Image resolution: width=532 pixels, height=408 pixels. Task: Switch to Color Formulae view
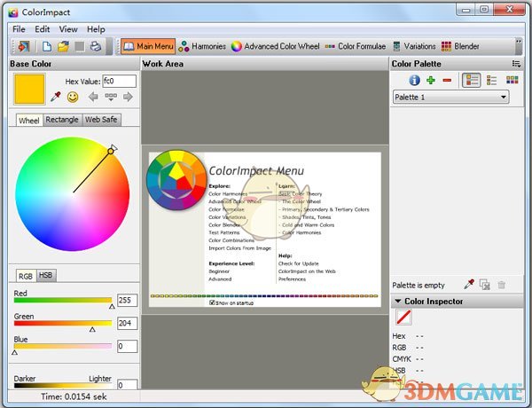(356, 46)
